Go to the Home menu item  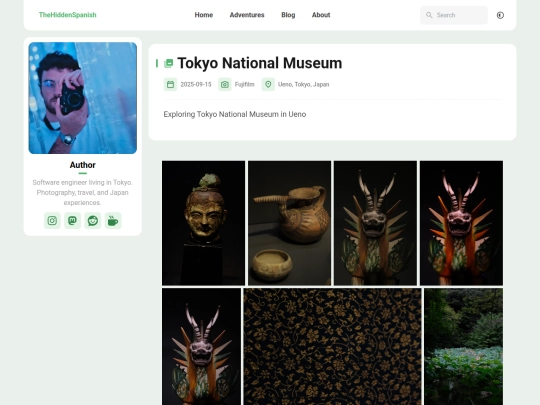(204, 15)
